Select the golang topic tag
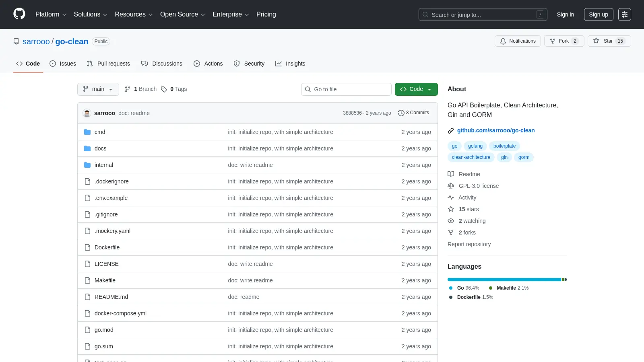 [x=475, y=146]
